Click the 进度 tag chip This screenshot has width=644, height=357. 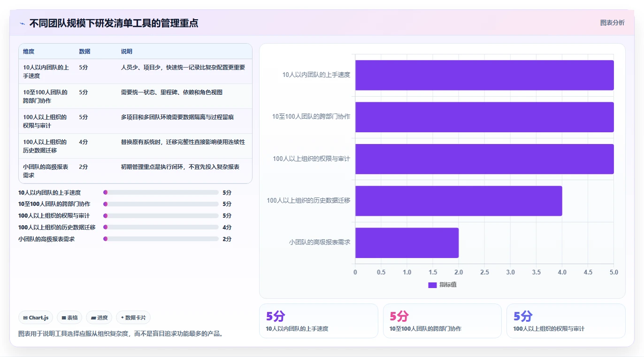[x=99, y=318]
